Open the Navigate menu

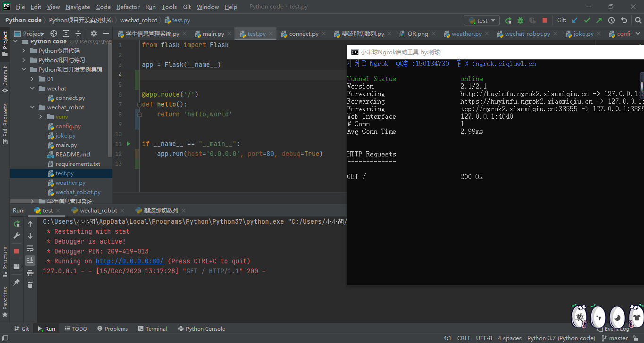click(78, 7)
